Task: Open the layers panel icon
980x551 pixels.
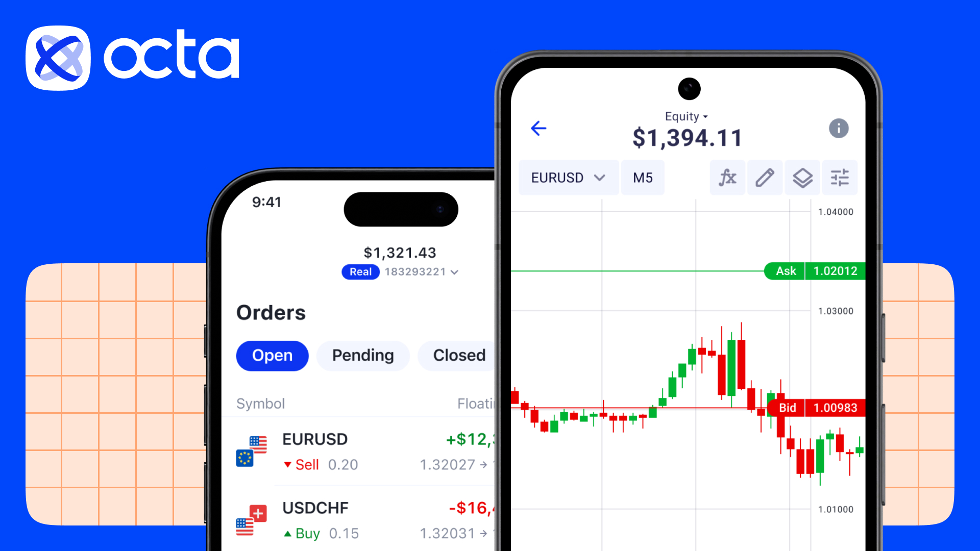Action: [802, 178]
